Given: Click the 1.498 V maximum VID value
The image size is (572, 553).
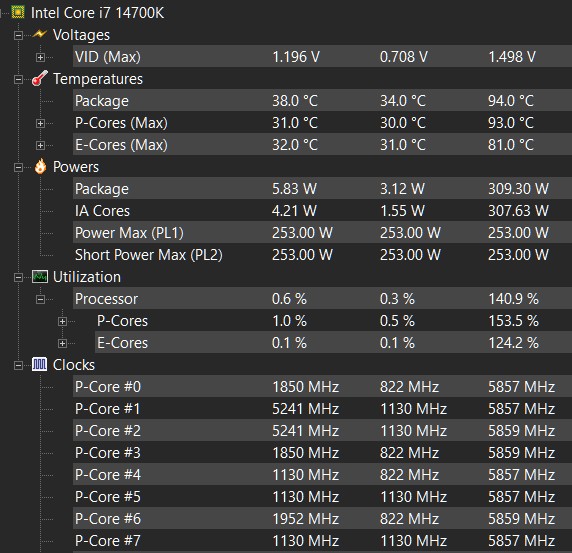Looking at the screenshot, I should 512,57.
